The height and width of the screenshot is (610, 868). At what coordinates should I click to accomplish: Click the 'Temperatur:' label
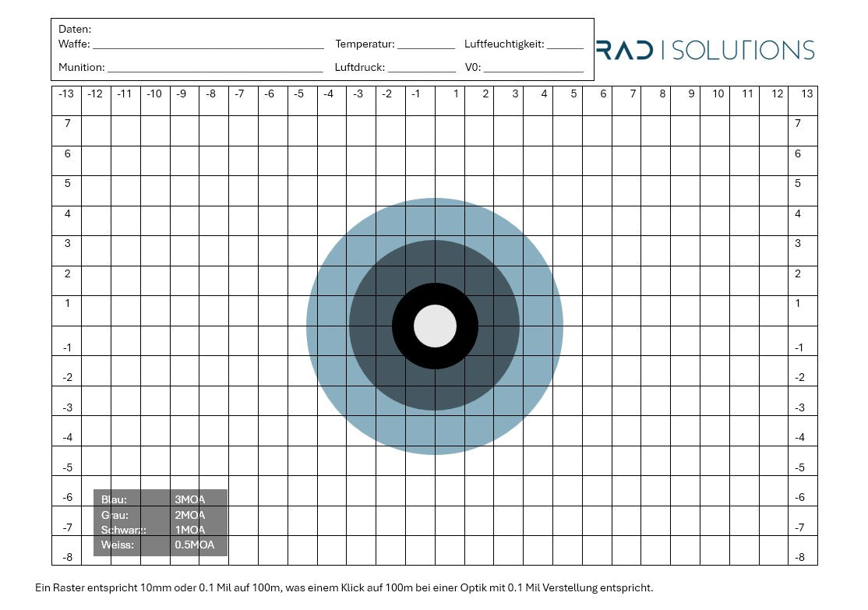365,44
